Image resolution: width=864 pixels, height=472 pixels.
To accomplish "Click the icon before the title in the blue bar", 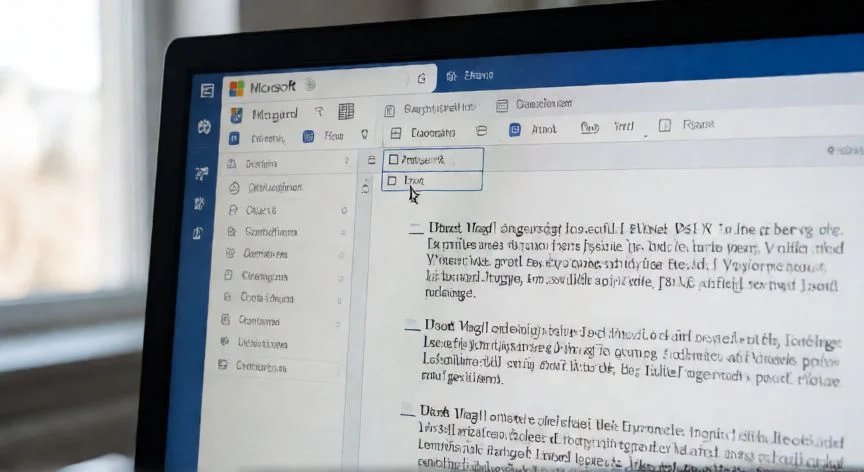I will point(451,76).
